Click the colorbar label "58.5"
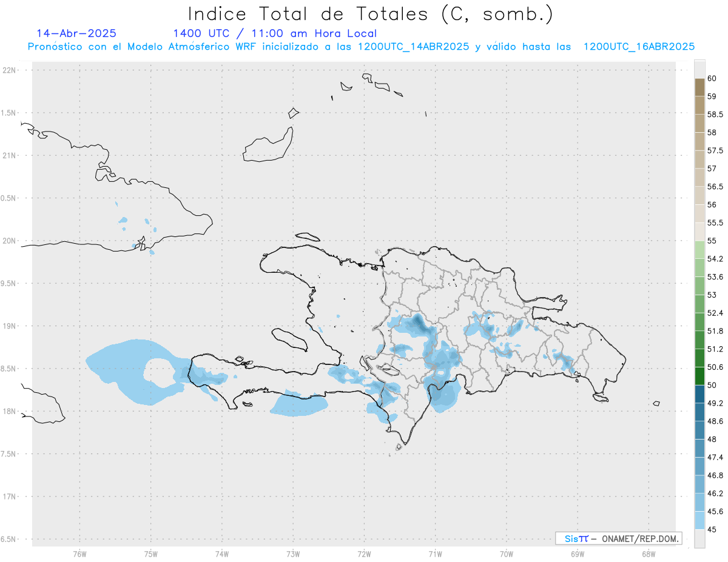728x562 pixels. (715, 115)
